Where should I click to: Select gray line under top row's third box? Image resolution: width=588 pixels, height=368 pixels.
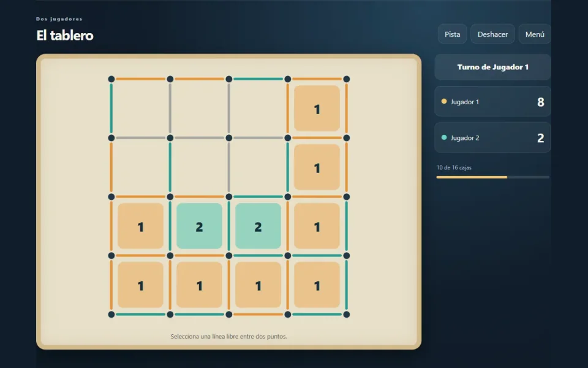point(258,138)
